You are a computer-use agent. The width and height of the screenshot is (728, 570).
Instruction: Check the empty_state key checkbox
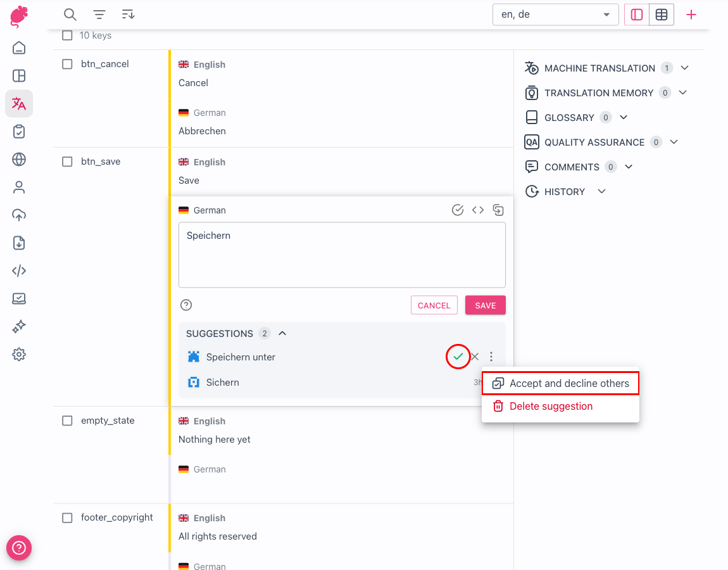tap(67, 421)
